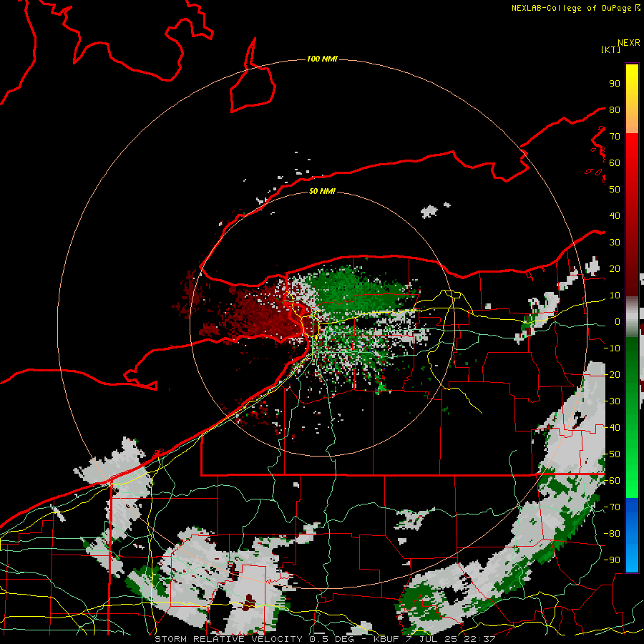Image resolution: width=644 pixels, height=644 pixels.
Task: Select the -70 knot scale label
Action: [x=612, y=507]
